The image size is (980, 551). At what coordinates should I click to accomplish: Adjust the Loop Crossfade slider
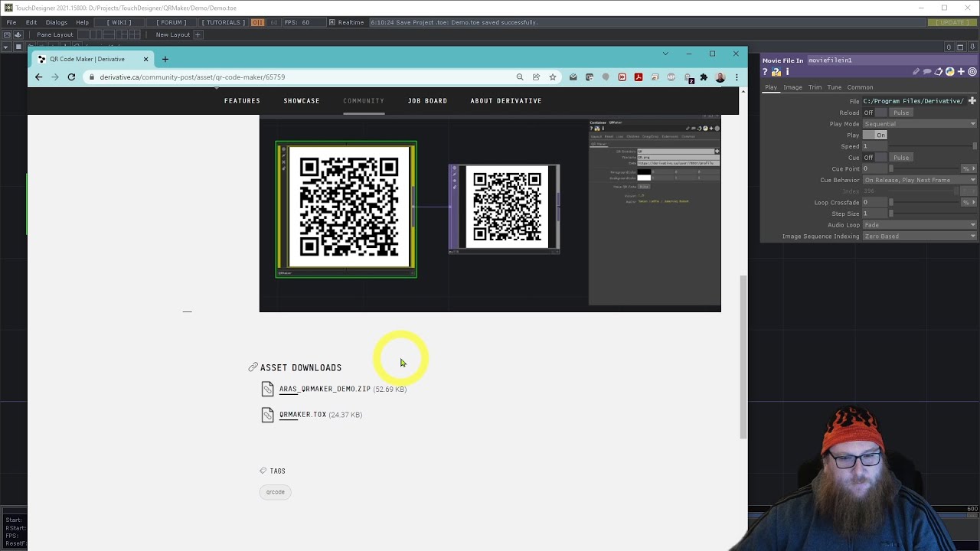[x=926, y=203]
